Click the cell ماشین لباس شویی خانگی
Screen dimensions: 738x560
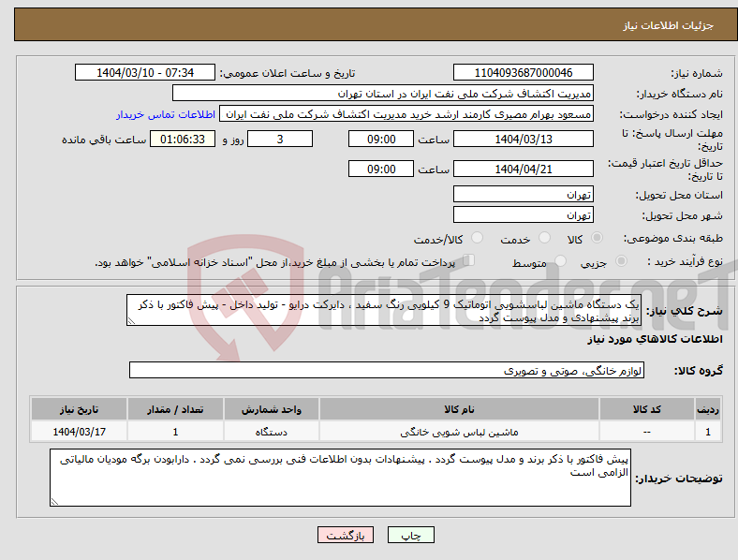(459, 432)
